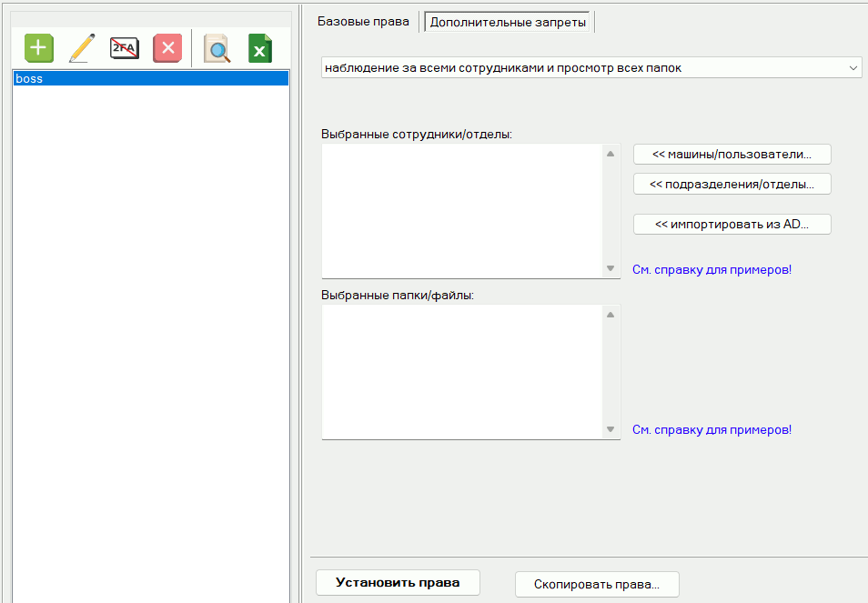
Task: Click the folders list scroll-down arrow
Action: pos(611,429)
